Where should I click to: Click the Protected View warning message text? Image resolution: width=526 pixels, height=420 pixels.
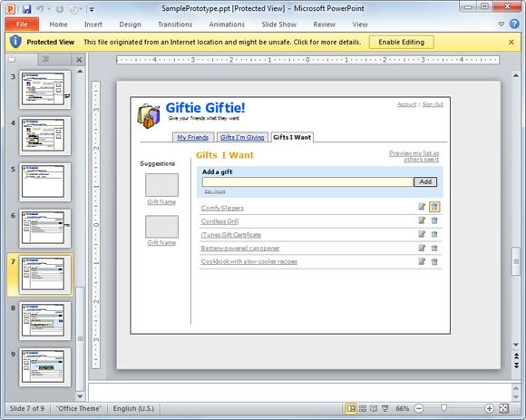pyautogui.click(x=222, y=42)
